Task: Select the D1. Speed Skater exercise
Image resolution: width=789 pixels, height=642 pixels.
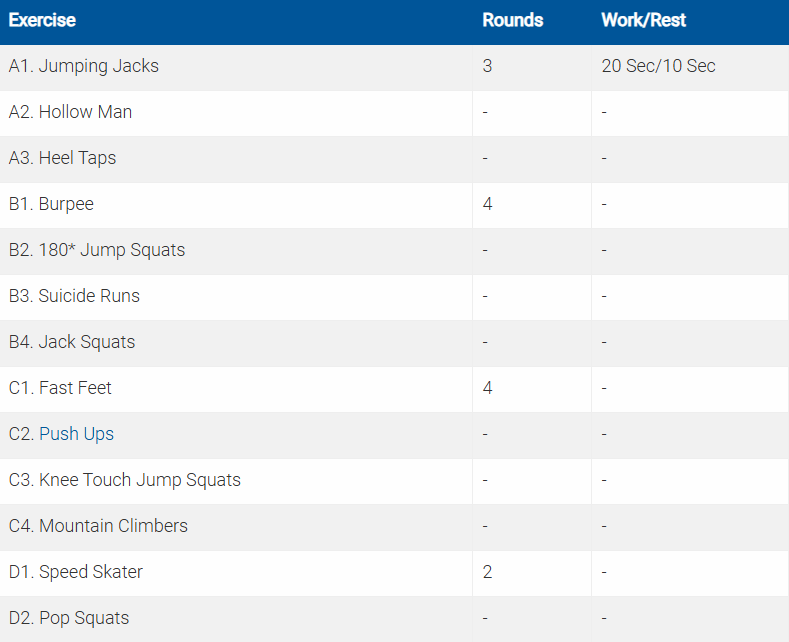Action: (76, 572)
